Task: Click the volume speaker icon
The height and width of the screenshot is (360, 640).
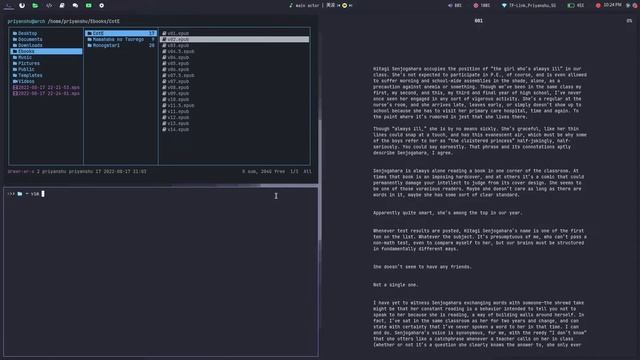Action: pos(450,5)
